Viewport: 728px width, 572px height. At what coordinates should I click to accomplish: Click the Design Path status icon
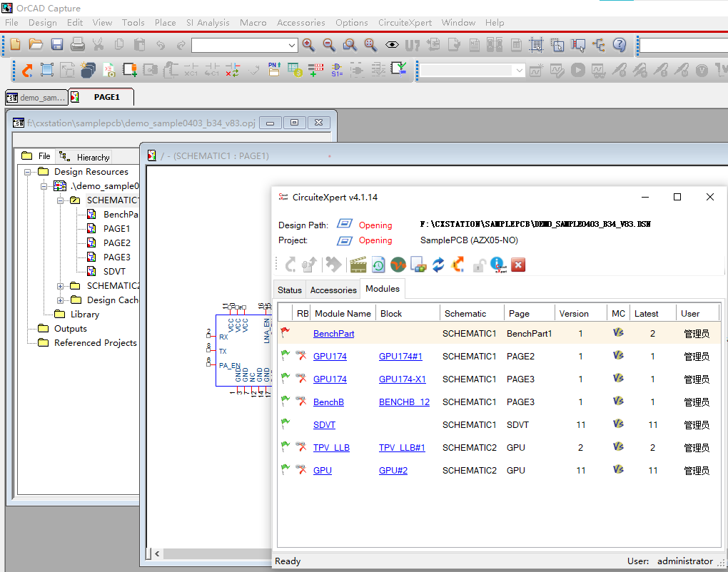[344, 224]
